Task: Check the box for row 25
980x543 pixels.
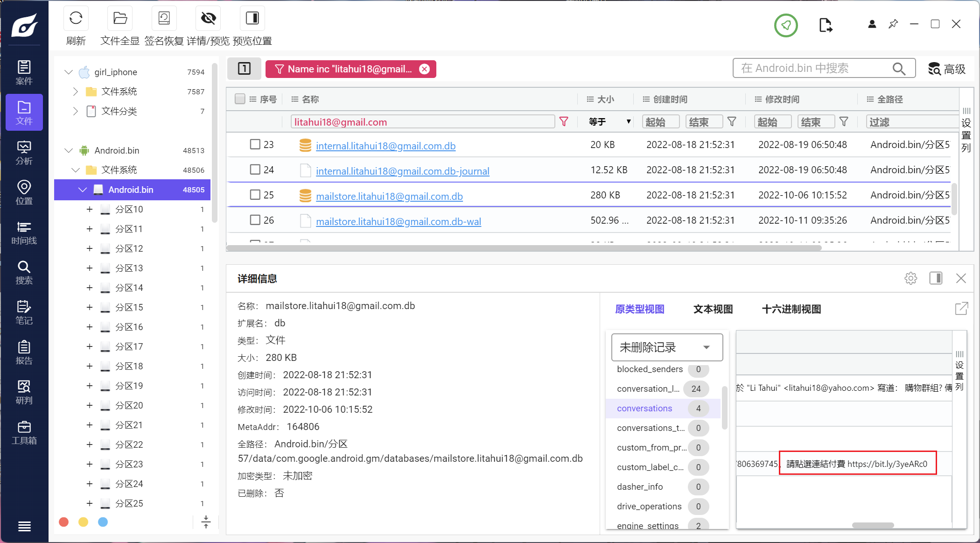Action: tap(255, 195)
